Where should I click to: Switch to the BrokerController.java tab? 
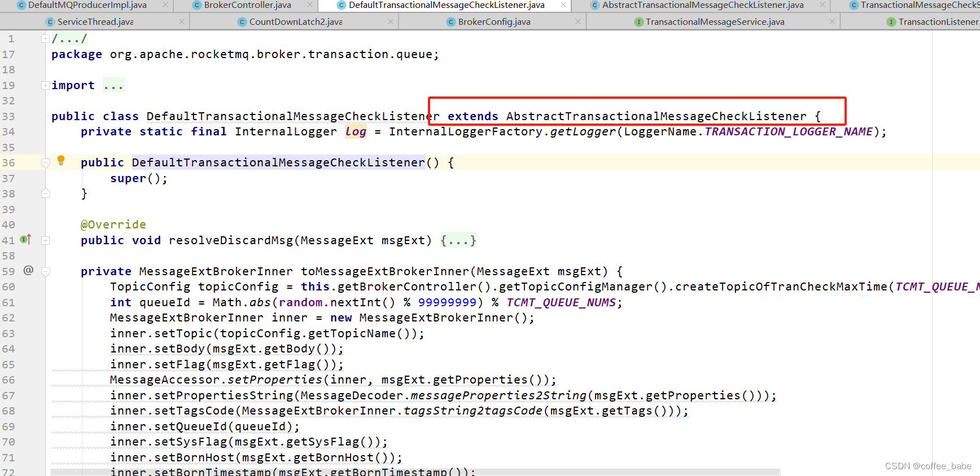[247, 5]
